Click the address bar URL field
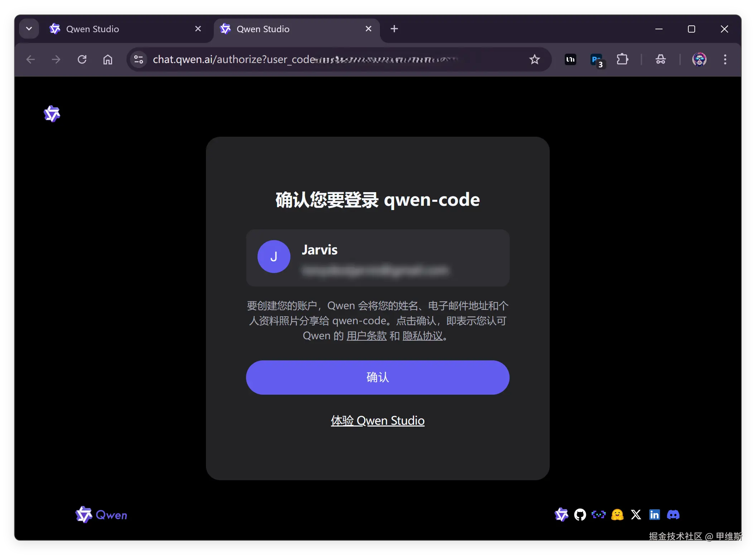 pyautogui.click(x=304, y=59)
